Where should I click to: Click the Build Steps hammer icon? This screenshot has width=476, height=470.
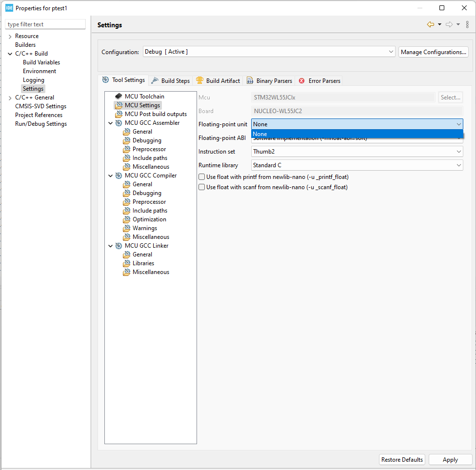coord(155,80)
